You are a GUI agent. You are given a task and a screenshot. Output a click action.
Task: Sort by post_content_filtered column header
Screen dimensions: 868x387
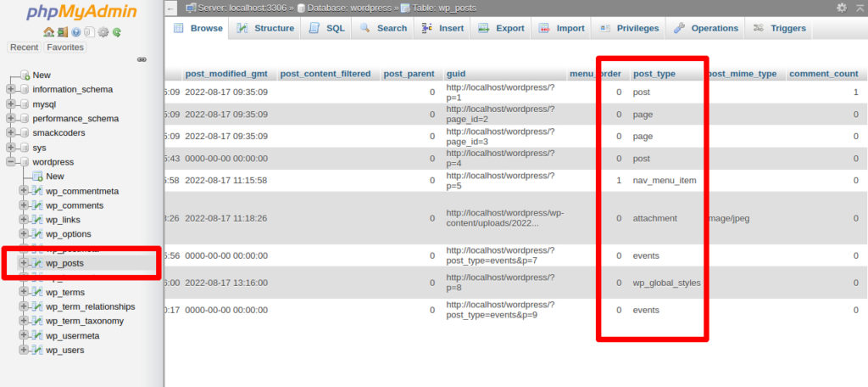pyautogui.click(x=325, y=74)
